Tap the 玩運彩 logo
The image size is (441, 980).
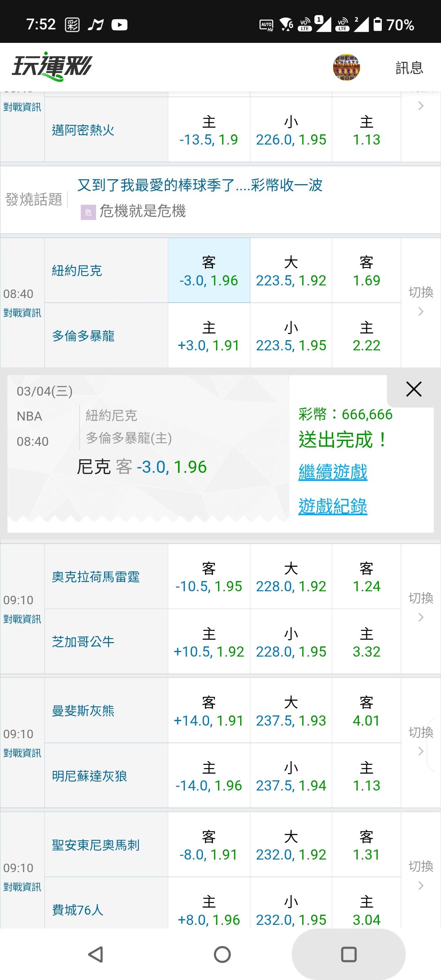coord(52,67)
